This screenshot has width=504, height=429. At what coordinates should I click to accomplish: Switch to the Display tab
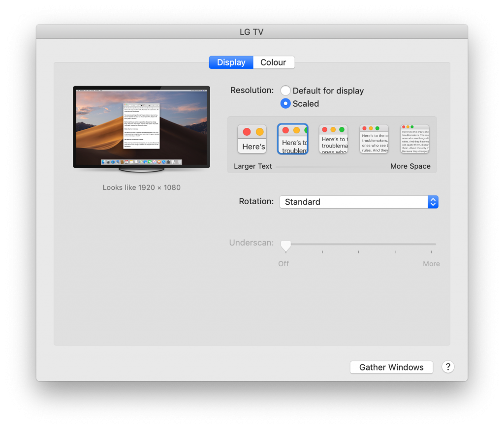tap(231, 62)
